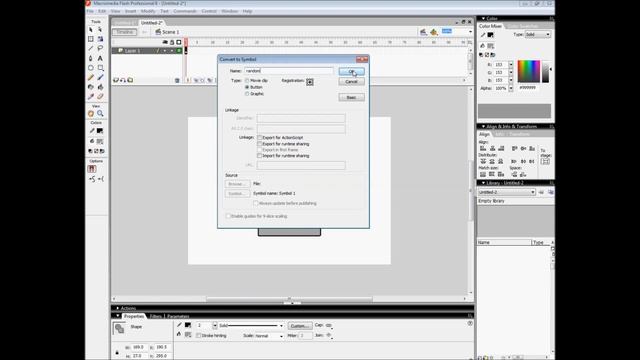Open the Modify menu
This screenshot has width=640, height=360.
[148, 11]
